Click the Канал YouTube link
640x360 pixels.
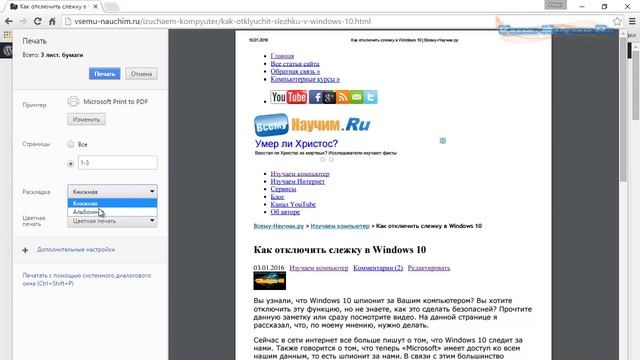coord(293,204)
